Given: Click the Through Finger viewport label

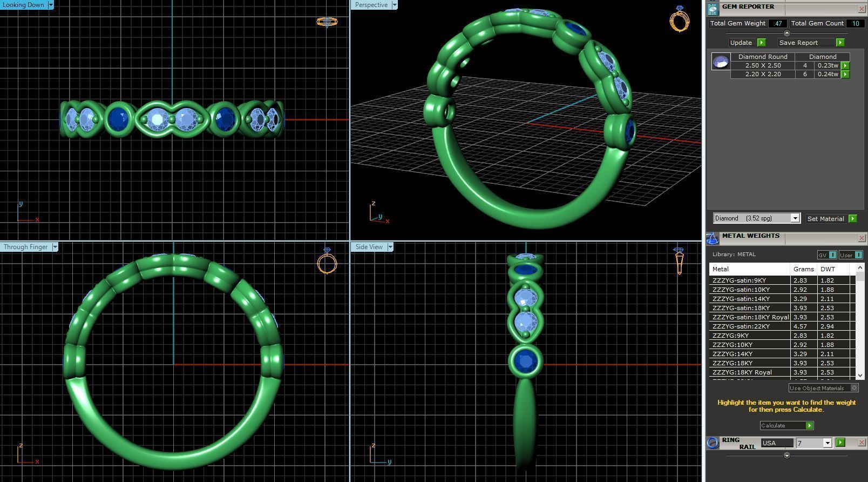Looking at the screenshot, I should coord(26,247).
